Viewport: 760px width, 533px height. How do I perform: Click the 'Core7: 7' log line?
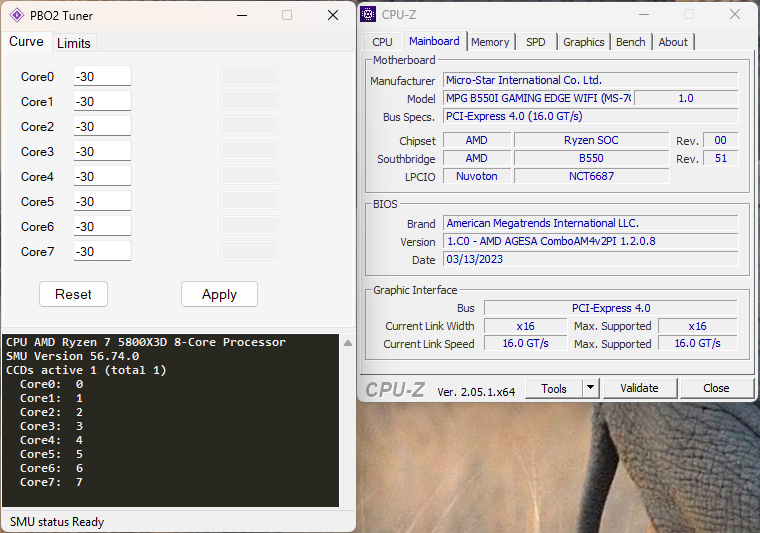click(51, 482)
